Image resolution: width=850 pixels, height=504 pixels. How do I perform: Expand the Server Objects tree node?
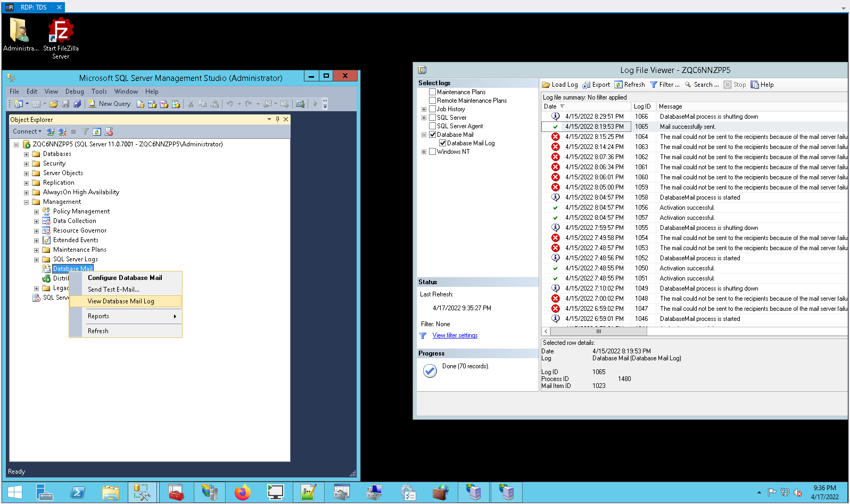tap(26, 173)
